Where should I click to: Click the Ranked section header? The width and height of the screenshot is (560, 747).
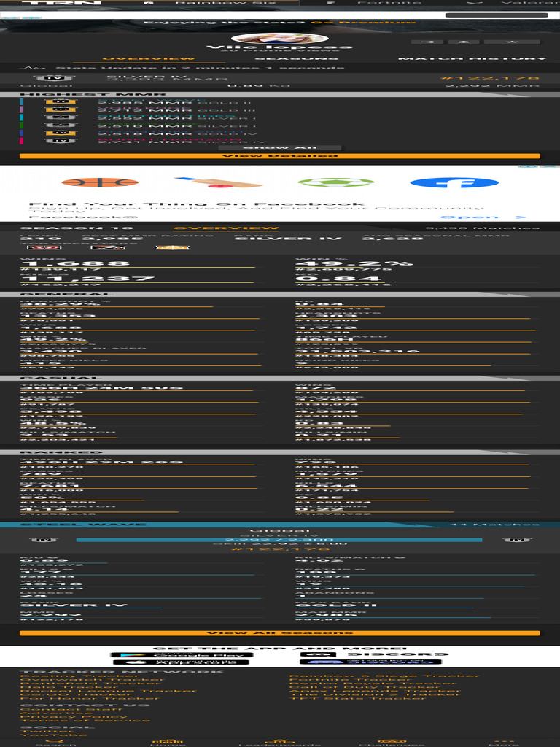coord(279,452)
